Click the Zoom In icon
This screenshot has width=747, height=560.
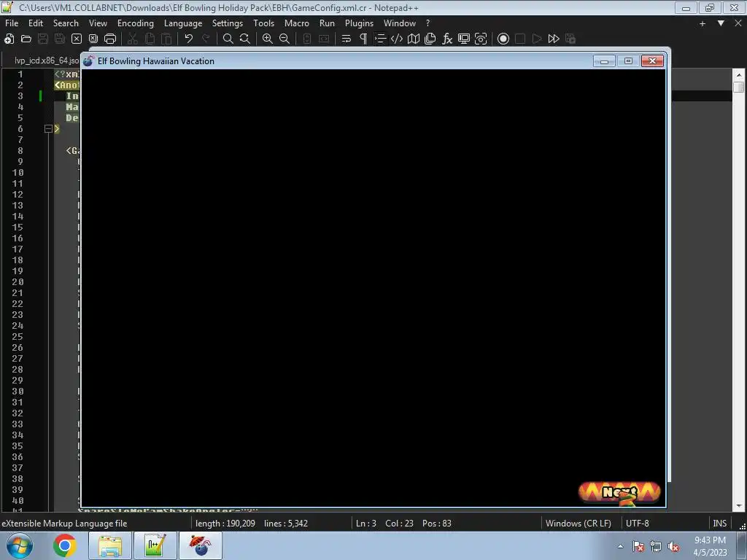267,39
